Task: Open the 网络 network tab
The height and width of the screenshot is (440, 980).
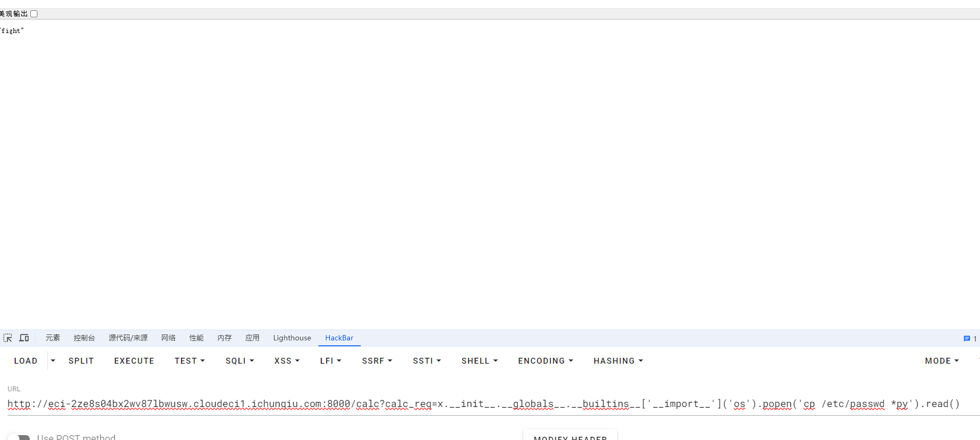Action: 168,338
